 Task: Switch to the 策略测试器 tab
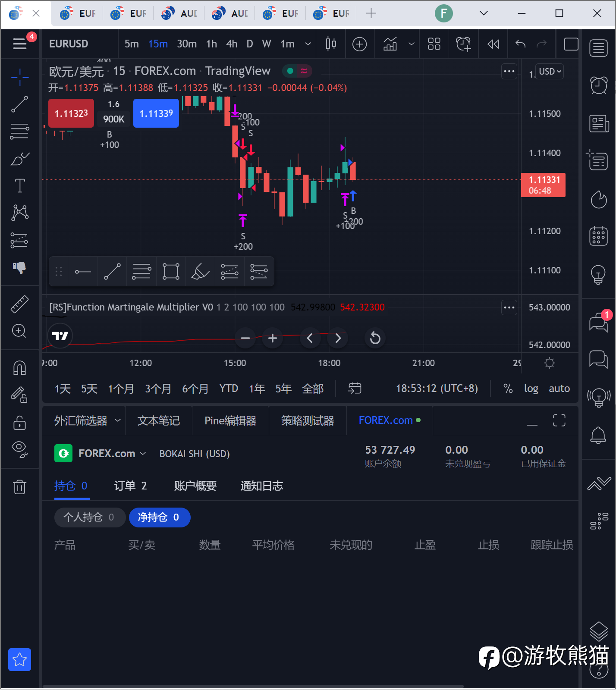(308, 421)
